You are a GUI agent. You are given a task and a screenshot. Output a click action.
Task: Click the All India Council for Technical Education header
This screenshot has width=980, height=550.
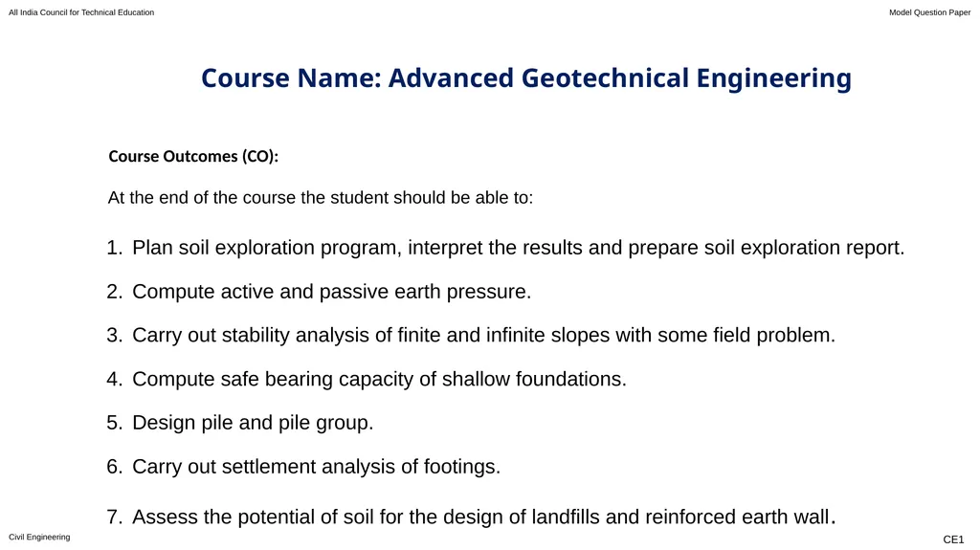click(81, 12)
